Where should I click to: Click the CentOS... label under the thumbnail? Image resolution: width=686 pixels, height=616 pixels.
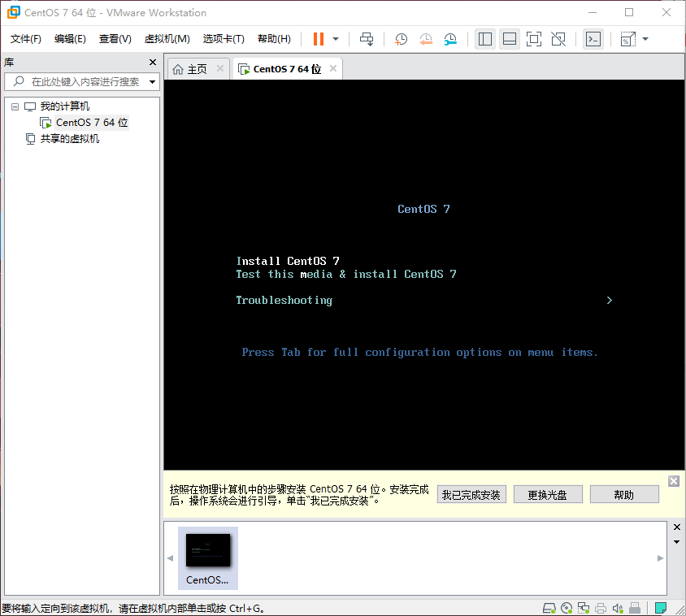click(207, 580)
